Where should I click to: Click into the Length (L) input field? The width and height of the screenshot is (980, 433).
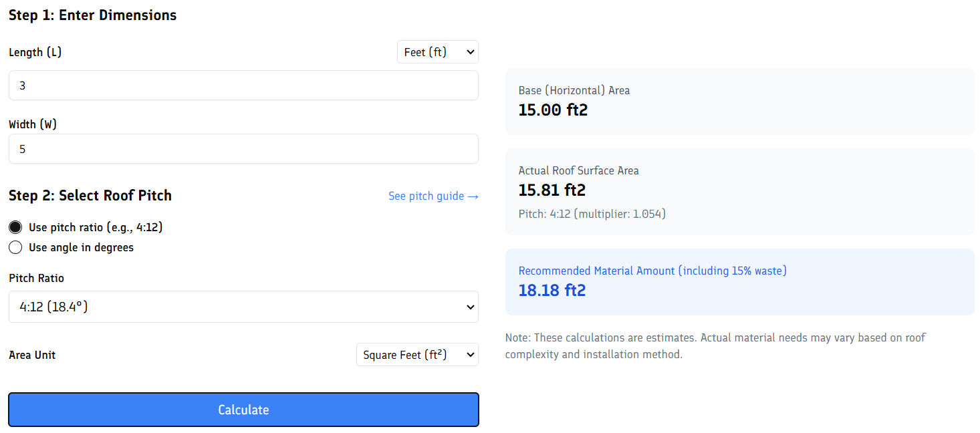[243, 85]
